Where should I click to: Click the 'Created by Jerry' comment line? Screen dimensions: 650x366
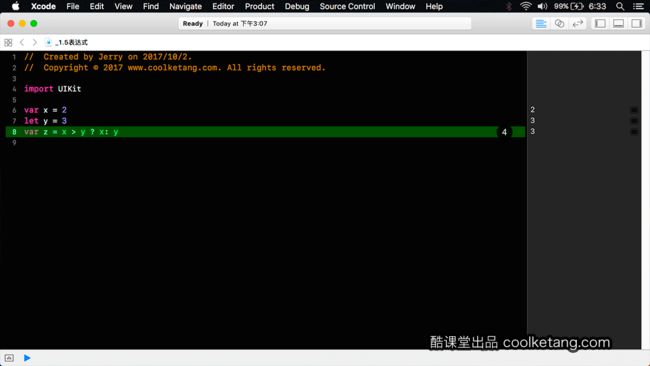[x=108, y=57]
